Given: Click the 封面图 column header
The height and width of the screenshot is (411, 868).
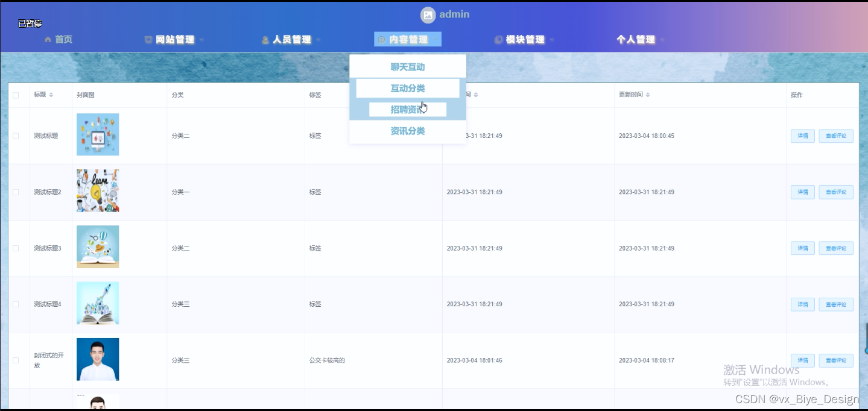Looking at the screenshot, I should coord(86,95).
